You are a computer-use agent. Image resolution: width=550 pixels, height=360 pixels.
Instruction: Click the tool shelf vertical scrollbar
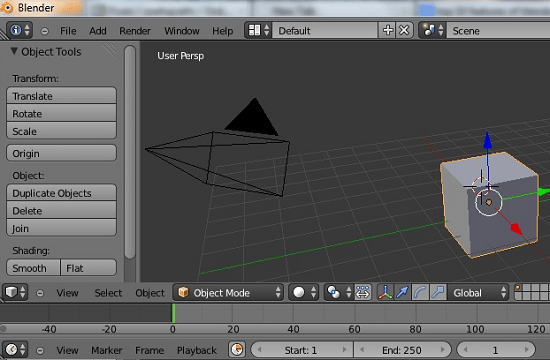coord(130,152)
